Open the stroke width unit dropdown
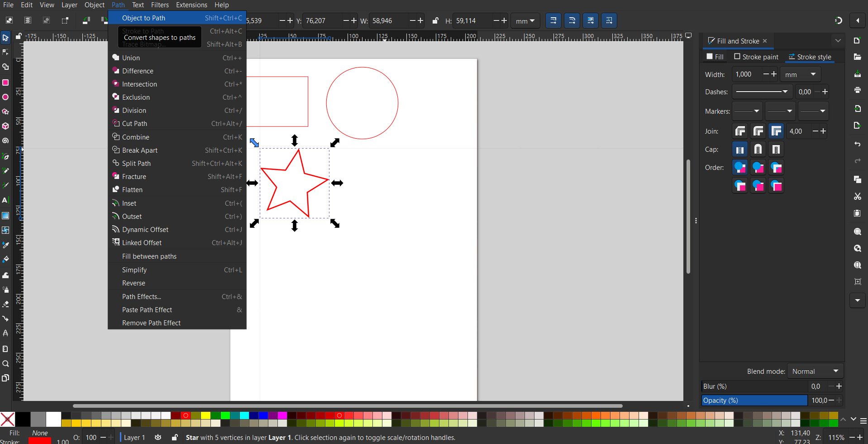 point(800,74)
